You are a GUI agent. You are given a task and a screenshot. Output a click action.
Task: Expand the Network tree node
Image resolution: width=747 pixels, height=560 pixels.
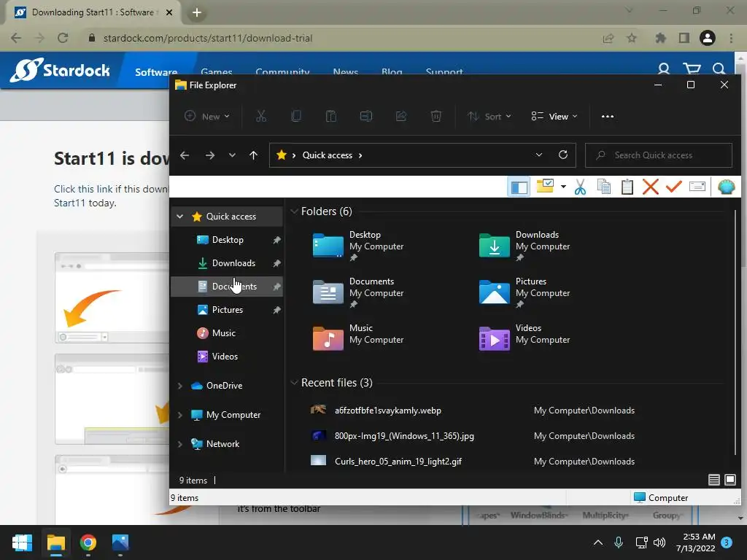click(x=179, y=444)
